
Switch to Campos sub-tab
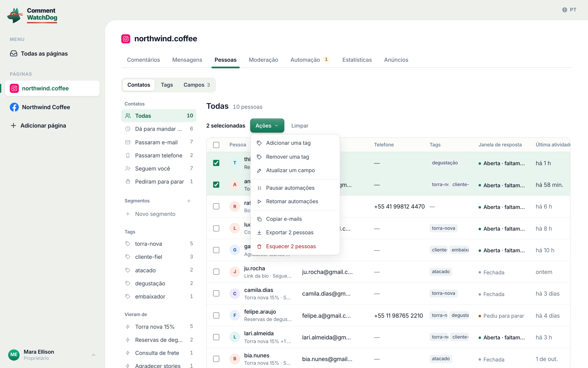click(x=197, y=85)
